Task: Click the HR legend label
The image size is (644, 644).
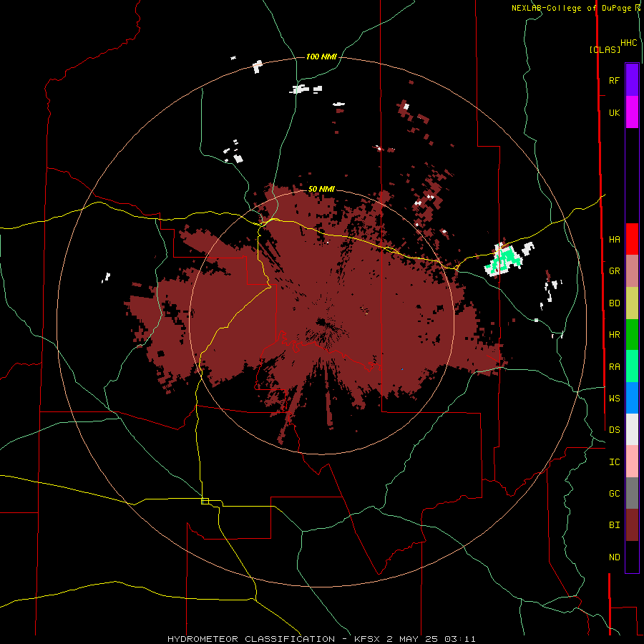Action: (614, 335)
